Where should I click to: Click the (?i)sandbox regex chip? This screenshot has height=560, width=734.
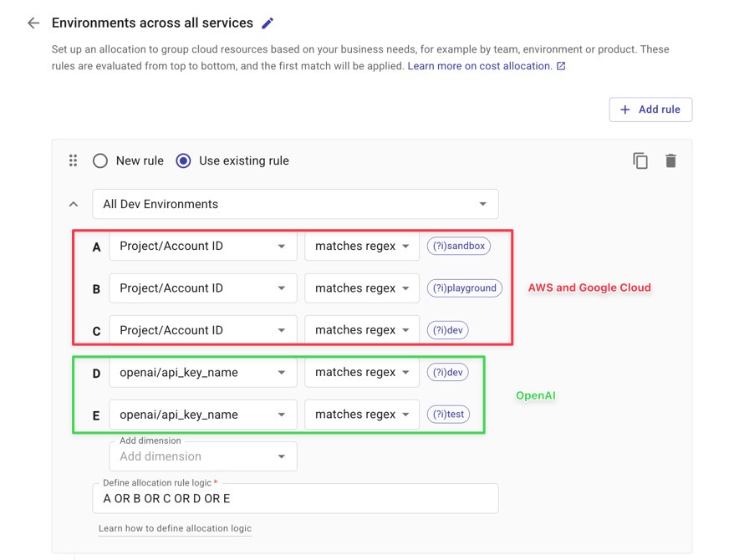458,247
